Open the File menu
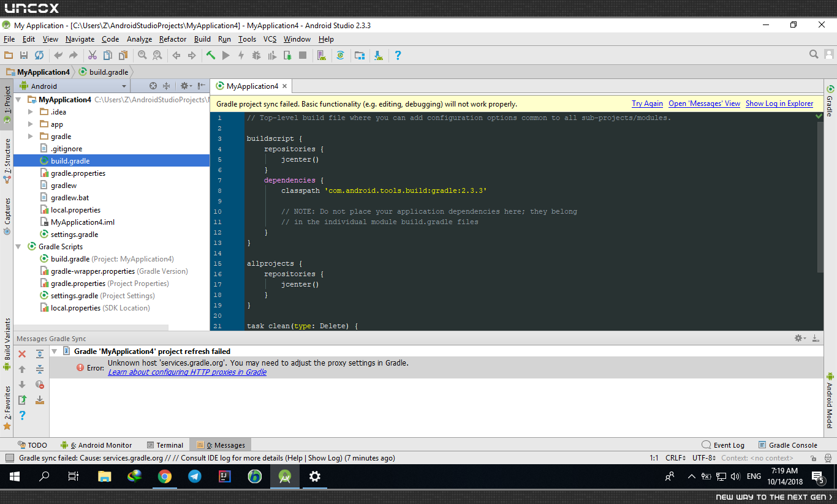The image size is (837, 504). click(x=9, y=39)
